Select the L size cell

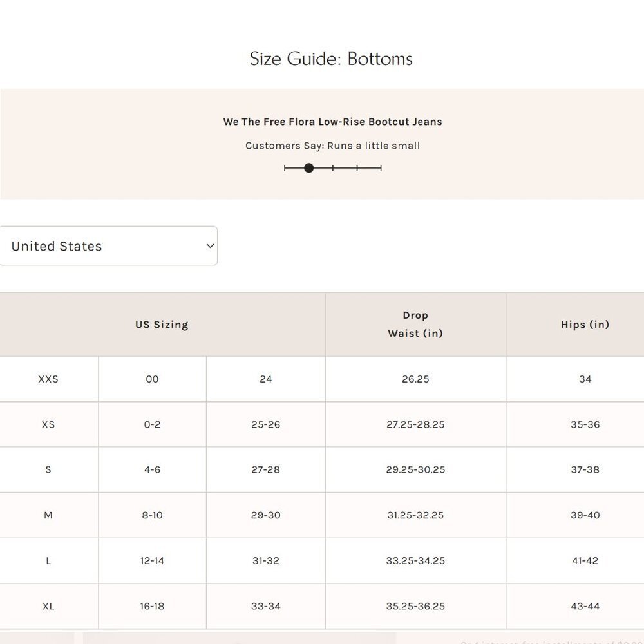48,561
